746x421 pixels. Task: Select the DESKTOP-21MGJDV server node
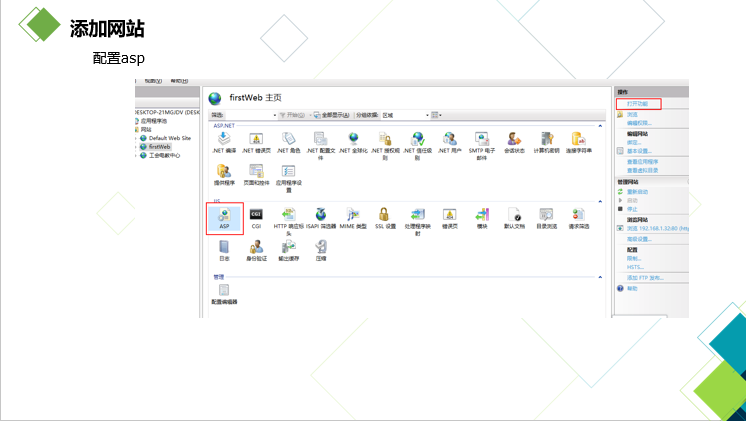167,113
